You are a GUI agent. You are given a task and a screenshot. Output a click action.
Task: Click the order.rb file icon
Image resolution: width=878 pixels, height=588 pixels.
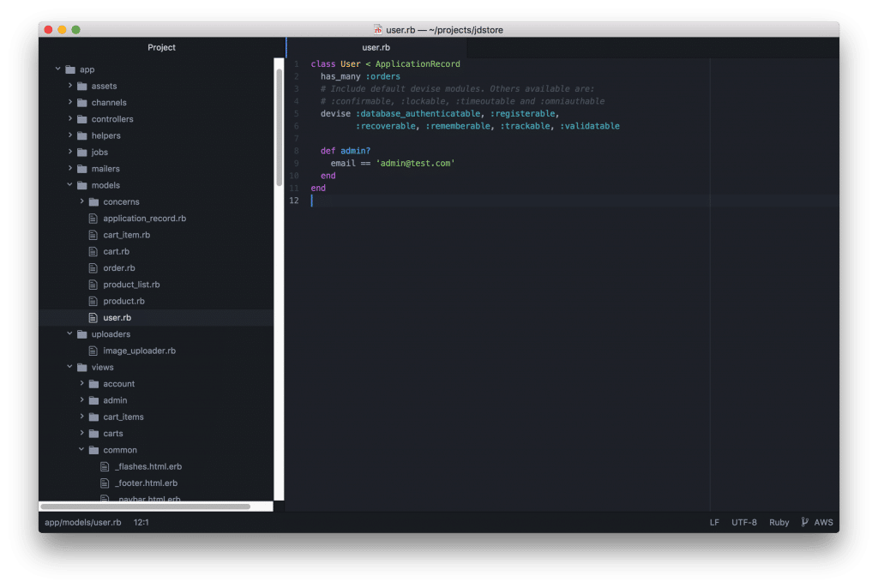(x=94, y=268)
